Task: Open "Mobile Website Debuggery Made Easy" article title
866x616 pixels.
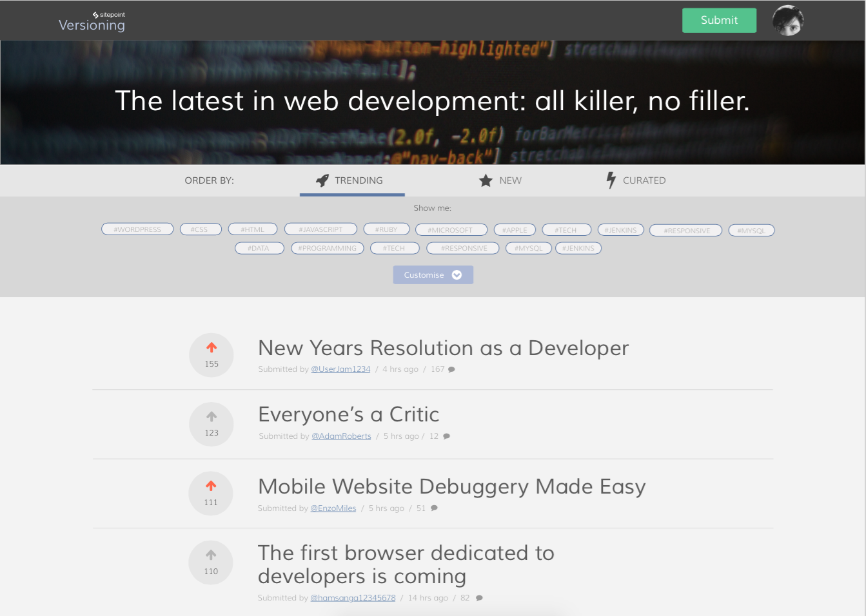Action: point(451,486)
